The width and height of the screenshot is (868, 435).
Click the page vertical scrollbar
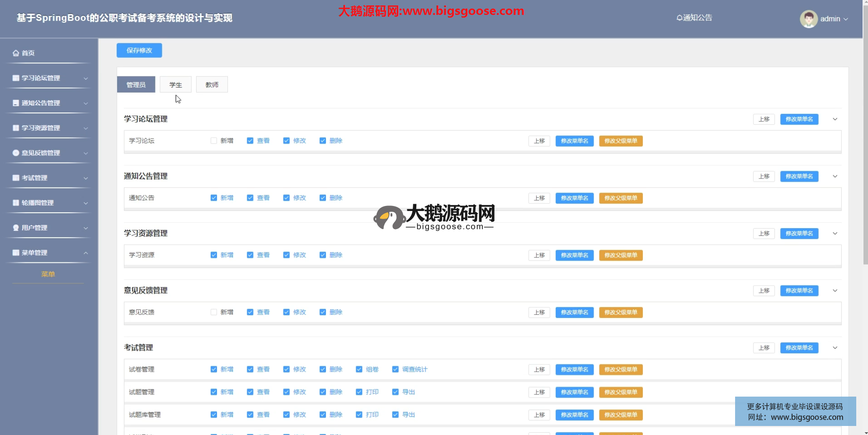pos(865,136)
